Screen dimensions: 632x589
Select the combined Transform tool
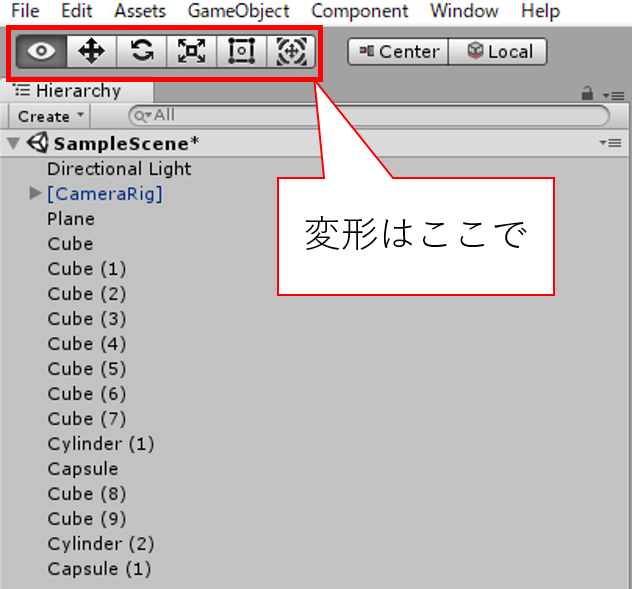coord(291,51)
